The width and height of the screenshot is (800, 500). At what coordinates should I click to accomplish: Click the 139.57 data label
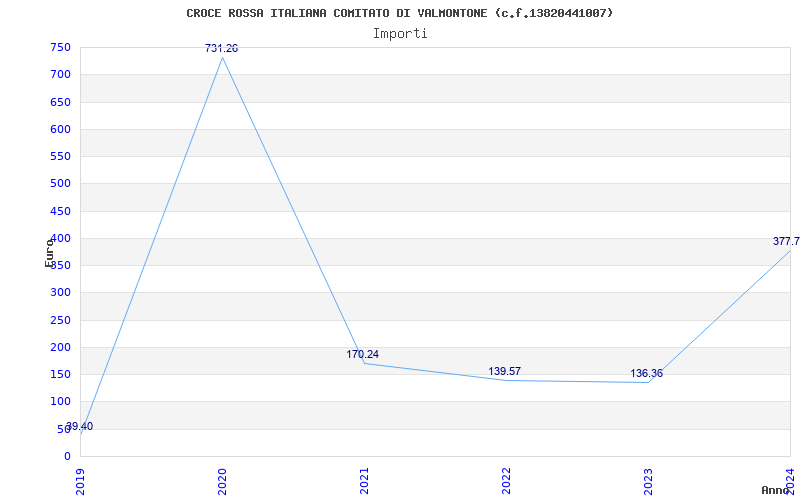(505, 371)
